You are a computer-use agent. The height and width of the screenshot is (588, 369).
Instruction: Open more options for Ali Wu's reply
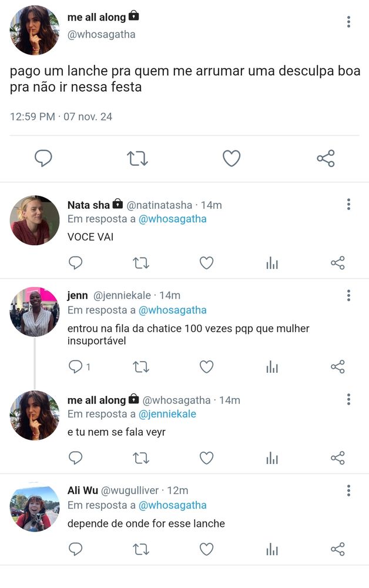[x=348, y=490]
